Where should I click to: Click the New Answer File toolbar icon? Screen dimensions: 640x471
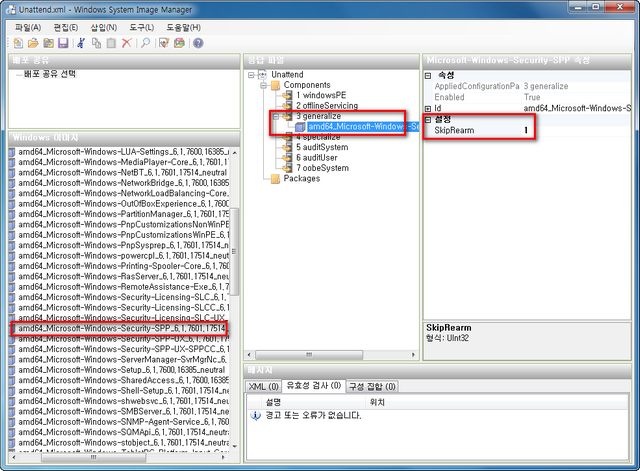click(18, 43)
